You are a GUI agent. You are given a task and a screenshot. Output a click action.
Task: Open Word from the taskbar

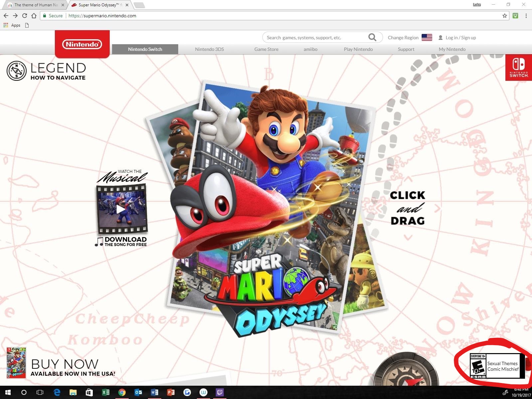pyautogui.click(x=155, y=392)
